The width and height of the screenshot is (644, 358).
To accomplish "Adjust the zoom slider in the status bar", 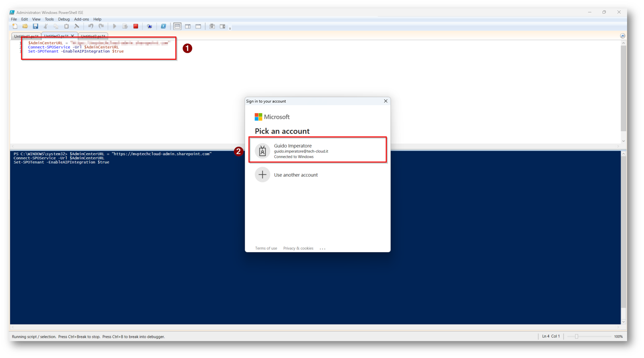I will point(576,337).
